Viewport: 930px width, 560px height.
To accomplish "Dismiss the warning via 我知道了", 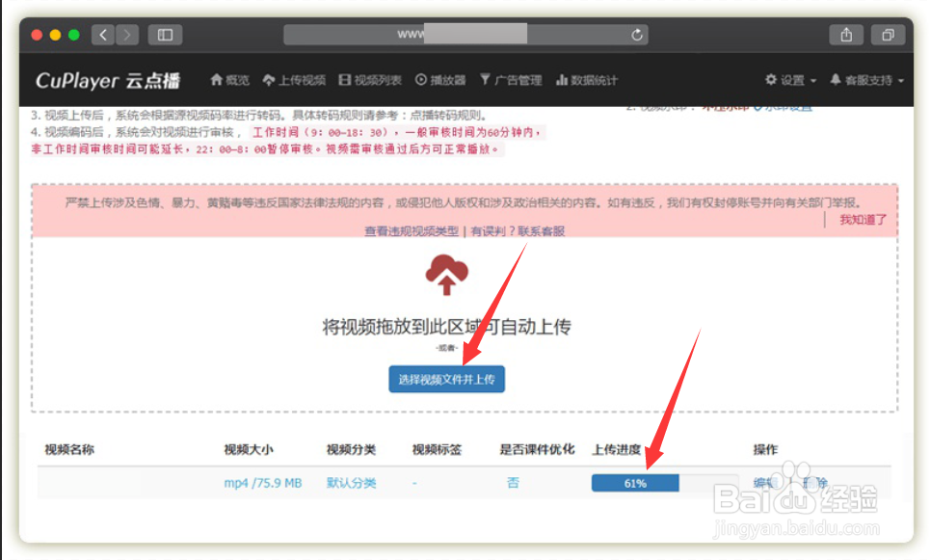I will 860,220.
